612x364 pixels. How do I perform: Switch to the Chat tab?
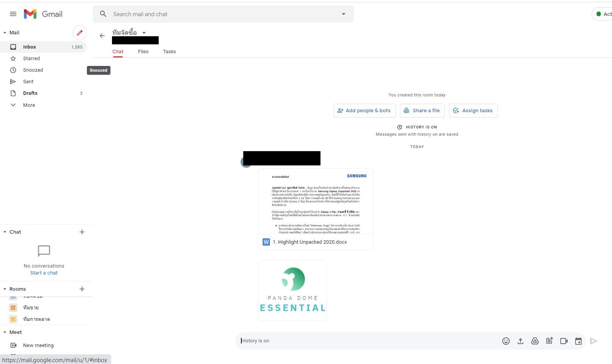tap(118, 52)
